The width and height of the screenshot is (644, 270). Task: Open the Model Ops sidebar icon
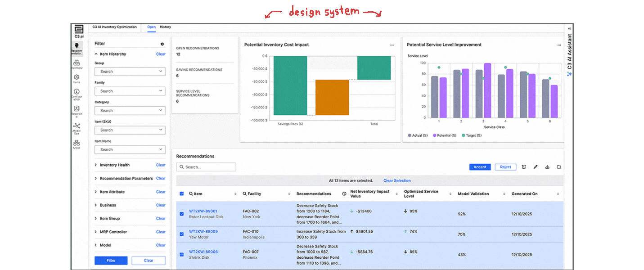(77, 126)
